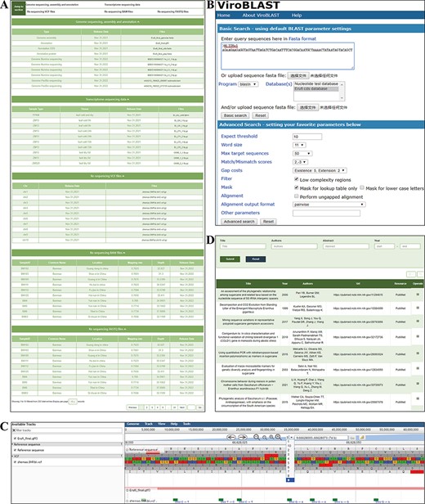This screenshot has height=504, width=425.
Task: Pan right with JBrowse right arrow
Action: tap(243, 437)
